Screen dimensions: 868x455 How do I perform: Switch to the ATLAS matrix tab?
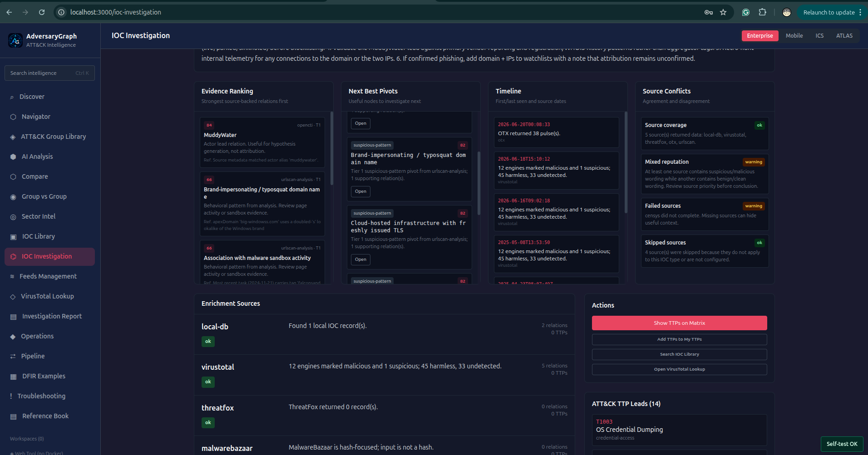coord(844,36)
